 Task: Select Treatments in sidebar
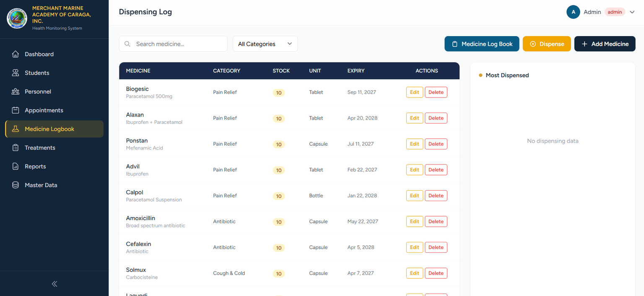click(x=54, y=148)
